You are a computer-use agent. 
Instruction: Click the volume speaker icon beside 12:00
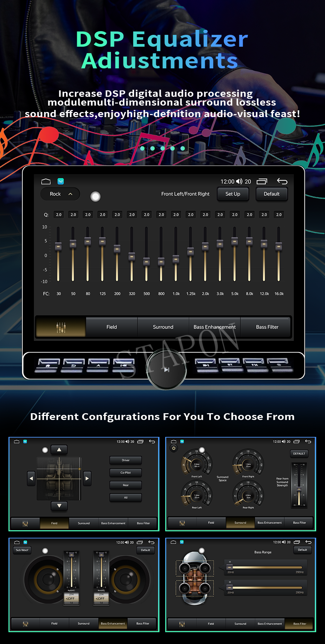coord(239,181)
